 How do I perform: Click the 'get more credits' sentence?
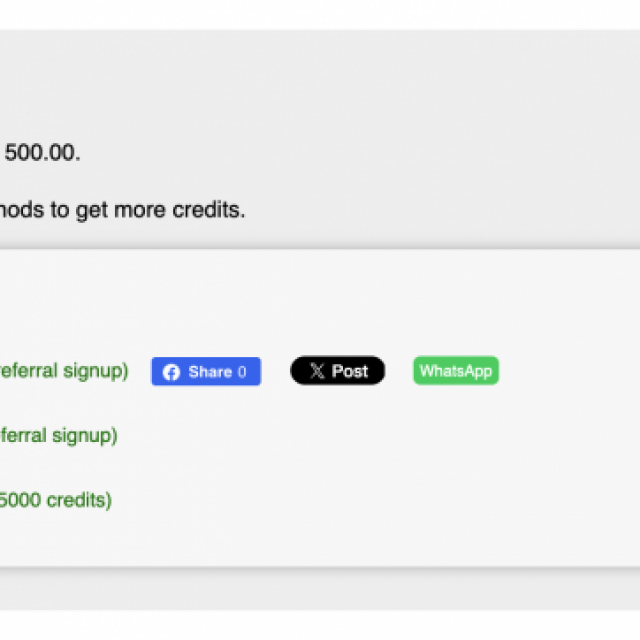click(x=122, y=210)
